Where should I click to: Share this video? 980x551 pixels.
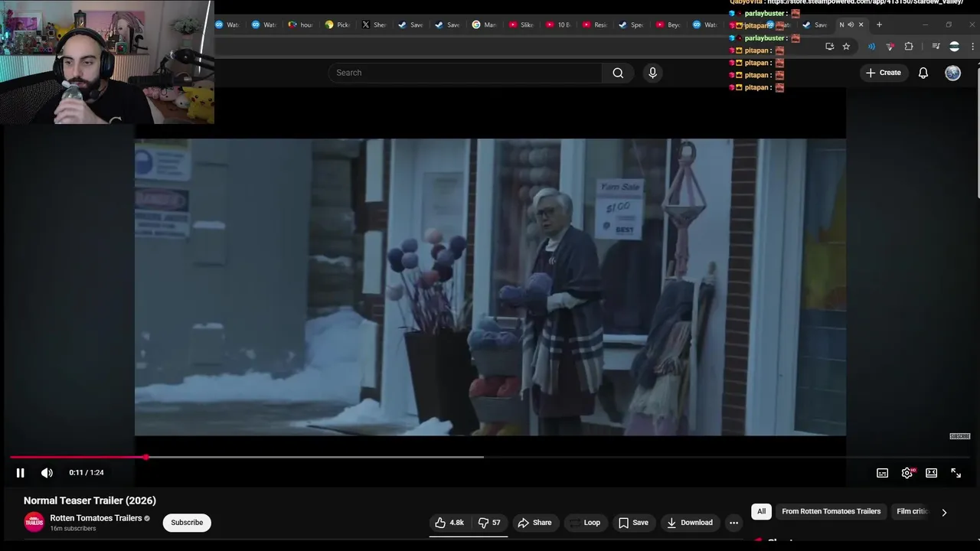[534, 523]
